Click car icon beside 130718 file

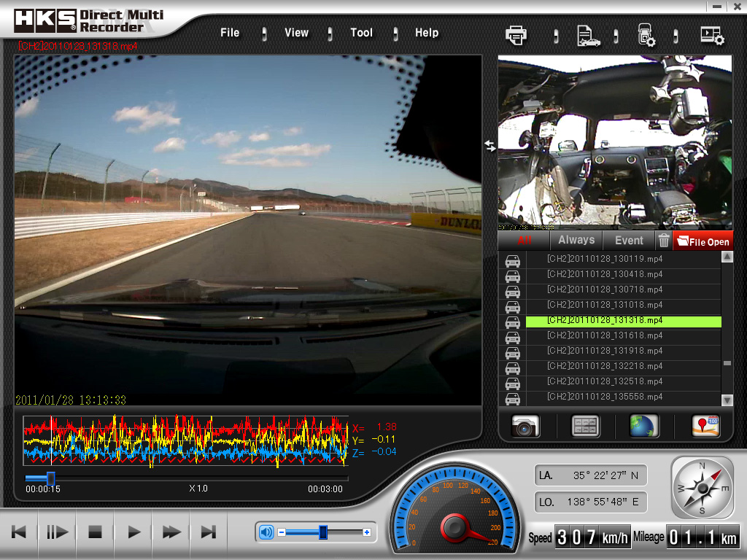[x=513, y=292]
